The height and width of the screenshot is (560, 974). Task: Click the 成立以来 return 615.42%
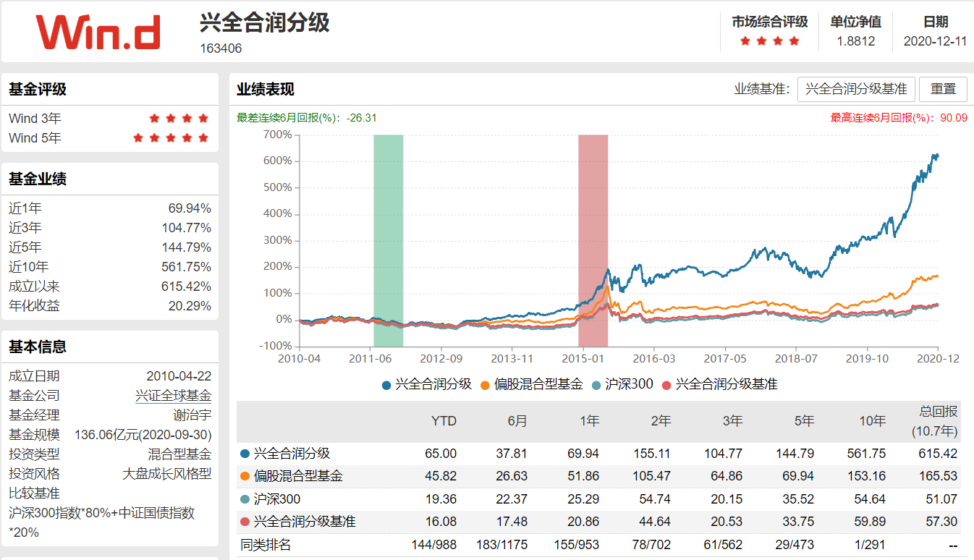click(187, 287)
